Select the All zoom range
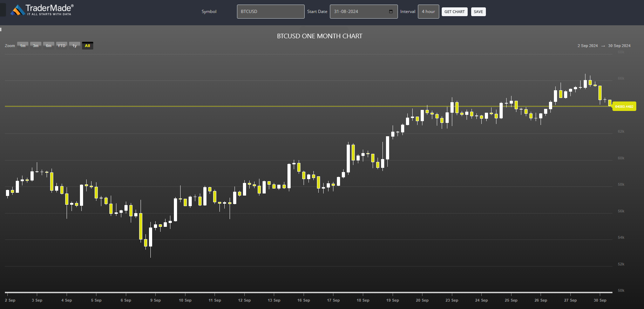Screen dimensions: 644x309 coord(87,46)
